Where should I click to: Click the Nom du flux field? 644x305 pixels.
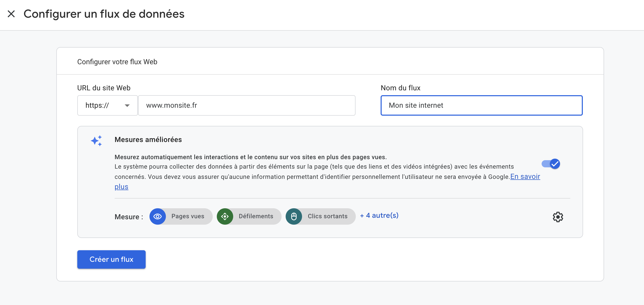[481, 105]
